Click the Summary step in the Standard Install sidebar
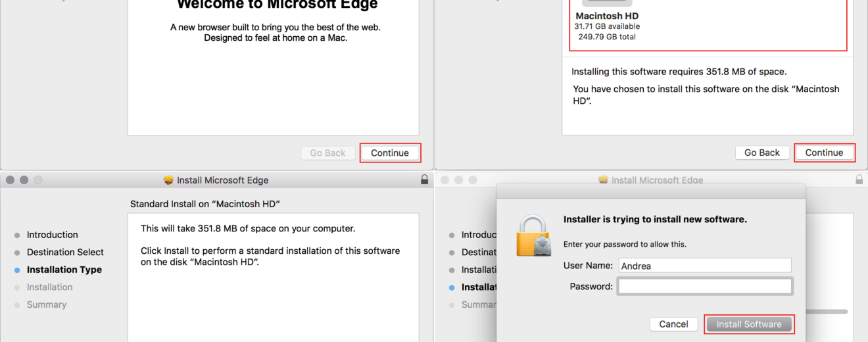 (x=46, y=305)
